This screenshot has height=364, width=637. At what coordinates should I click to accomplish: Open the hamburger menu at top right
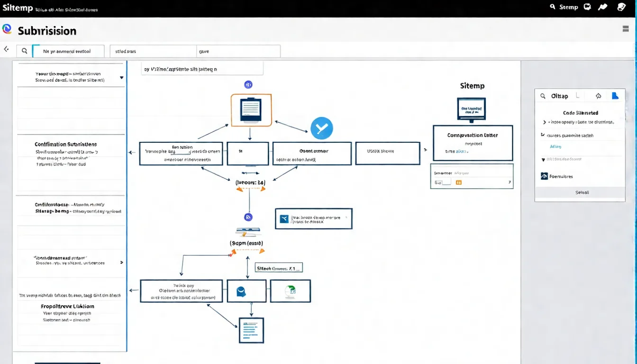click(x=626, y=29)
